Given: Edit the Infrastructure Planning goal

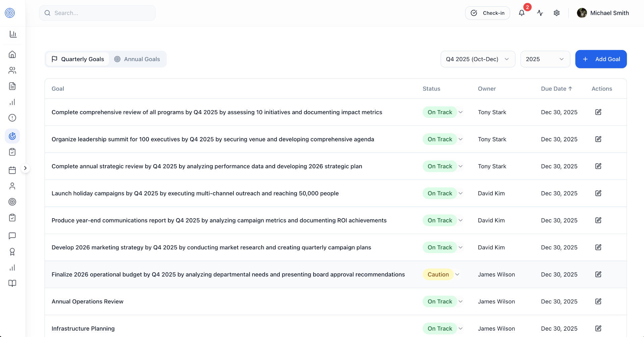Looking at the screenshot, I should [x=598, y=328].
